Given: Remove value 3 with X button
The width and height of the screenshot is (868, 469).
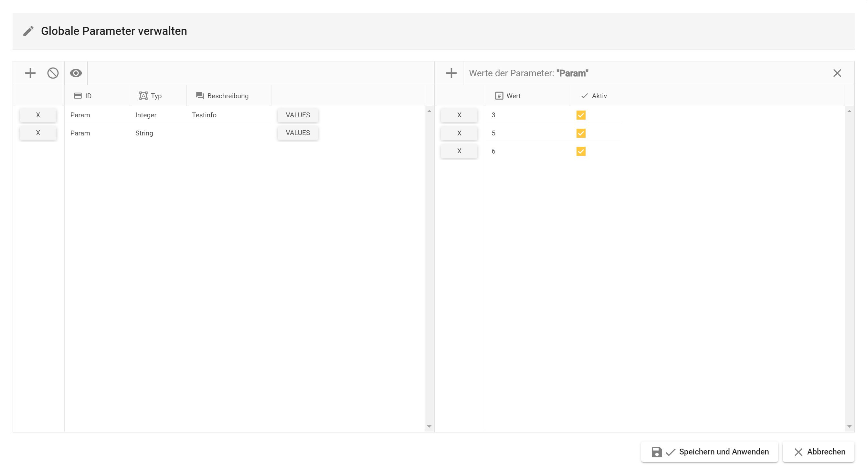Looking at the screenshot, I should pos(459,115).
